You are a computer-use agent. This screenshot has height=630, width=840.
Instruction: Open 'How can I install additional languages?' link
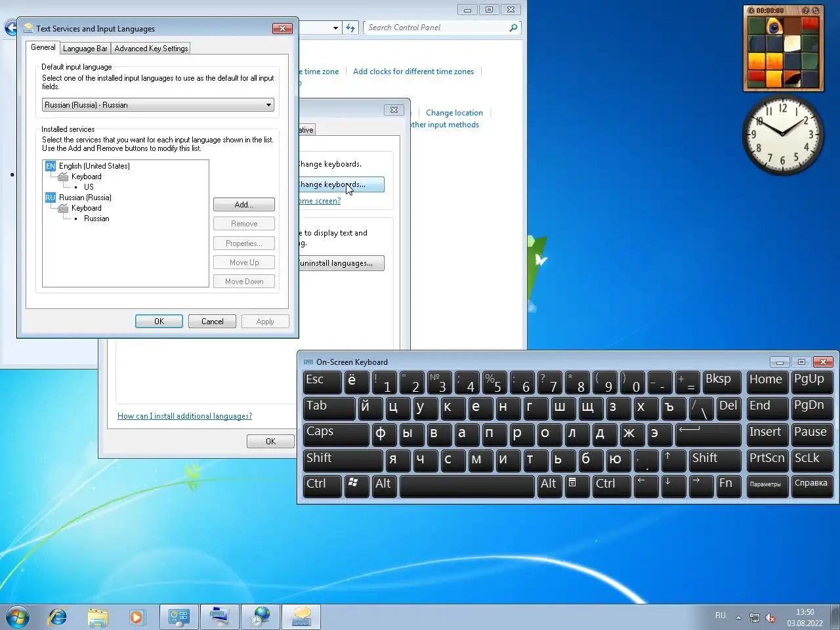(x=184, y=416)
